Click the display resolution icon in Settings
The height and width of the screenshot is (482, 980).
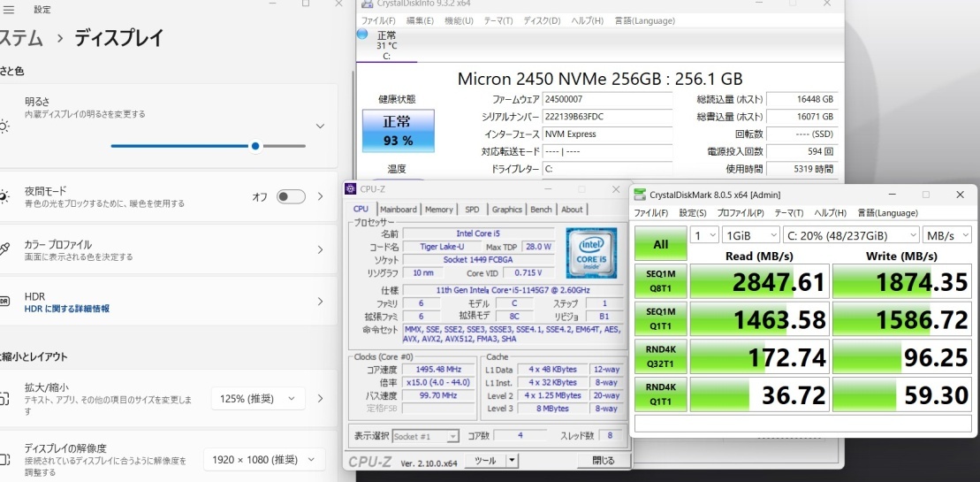pyautogui.click(x=4, y=460)
